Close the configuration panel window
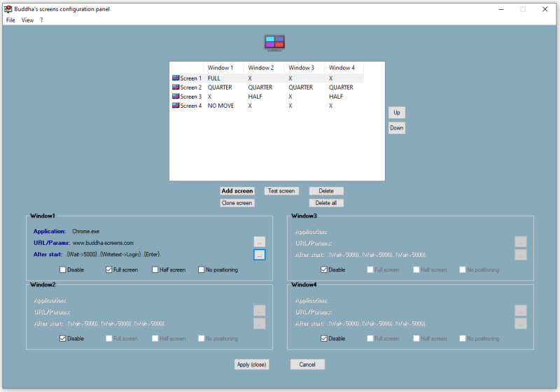Viewport: 560px width, 392px height. click(545, 9)
